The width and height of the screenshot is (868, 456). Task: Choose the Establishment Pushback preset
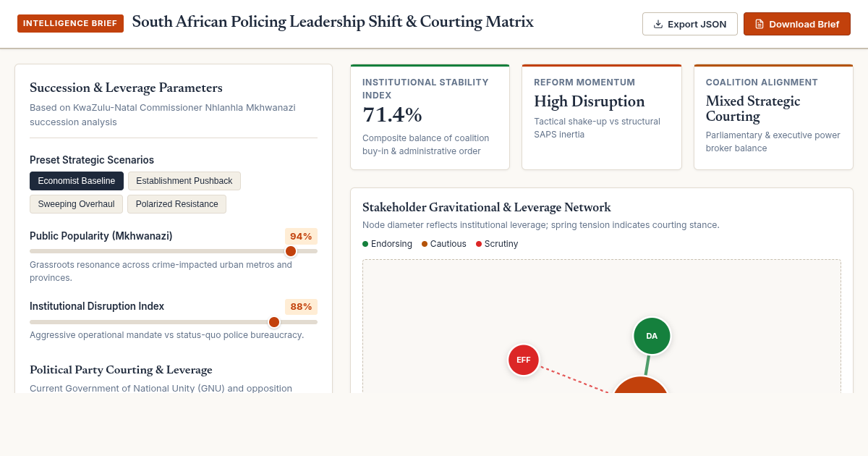coord(184,181)
